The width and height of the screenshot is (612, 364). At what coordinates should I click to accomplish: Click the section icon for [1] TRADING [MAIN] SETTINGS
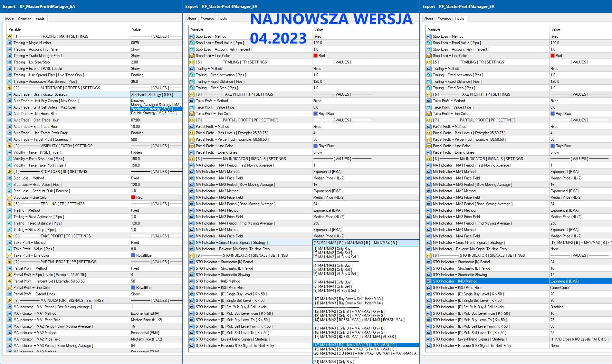9,36
